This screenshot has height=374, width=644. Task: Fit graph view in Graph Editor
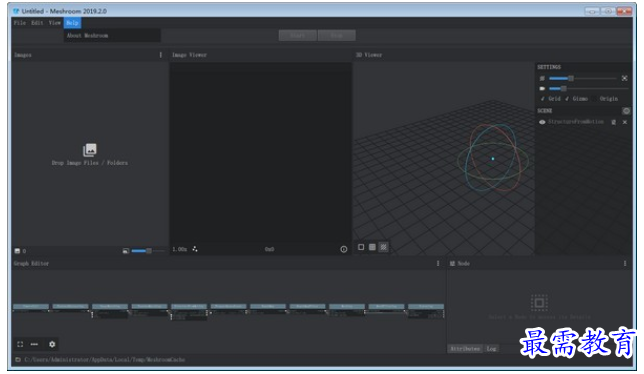pyautogui.click(x=20, y=344)
